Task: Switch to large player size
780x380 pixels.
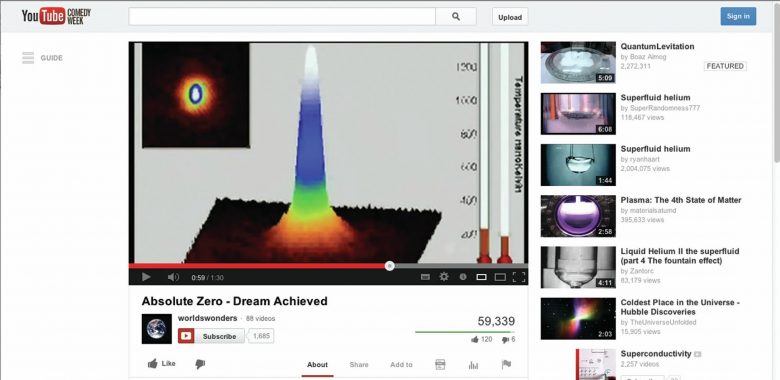Action: tap(500, 277)
